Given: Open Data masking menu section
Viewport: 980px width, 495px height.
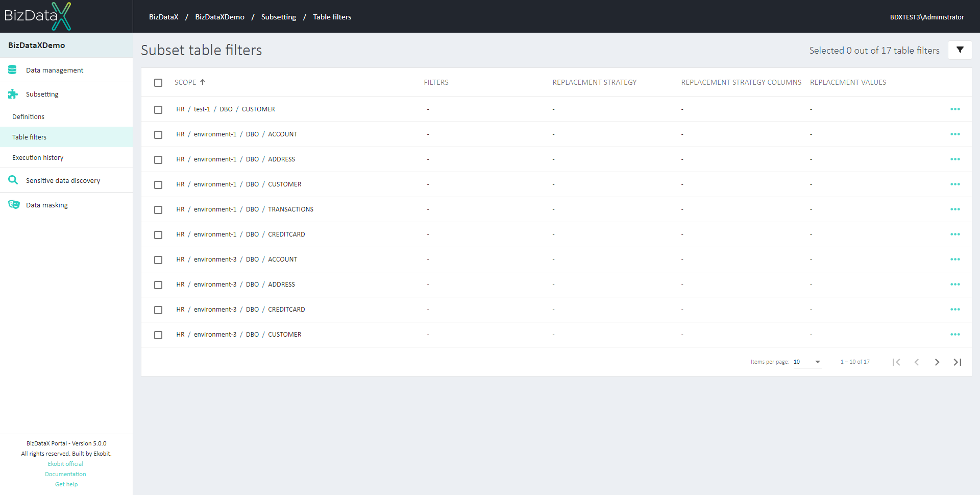Looking at the screenshot, I should (x=66, y=205).
